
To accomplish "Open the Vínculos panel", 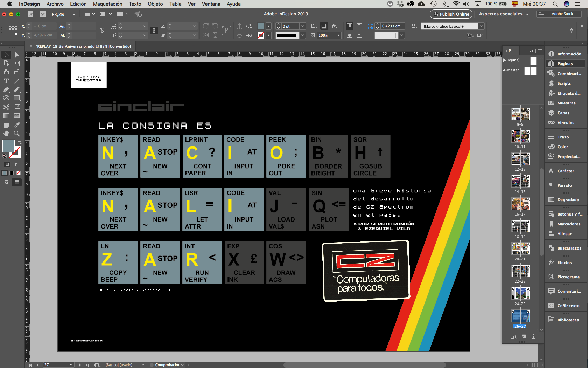I will click(566, 123).
